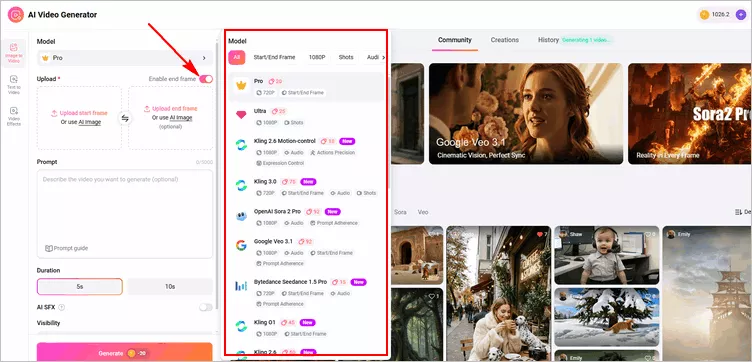Select the OpenAI Sora 2 Pro icon
This screenshot has width=752, height=362.
coord(241,216)
